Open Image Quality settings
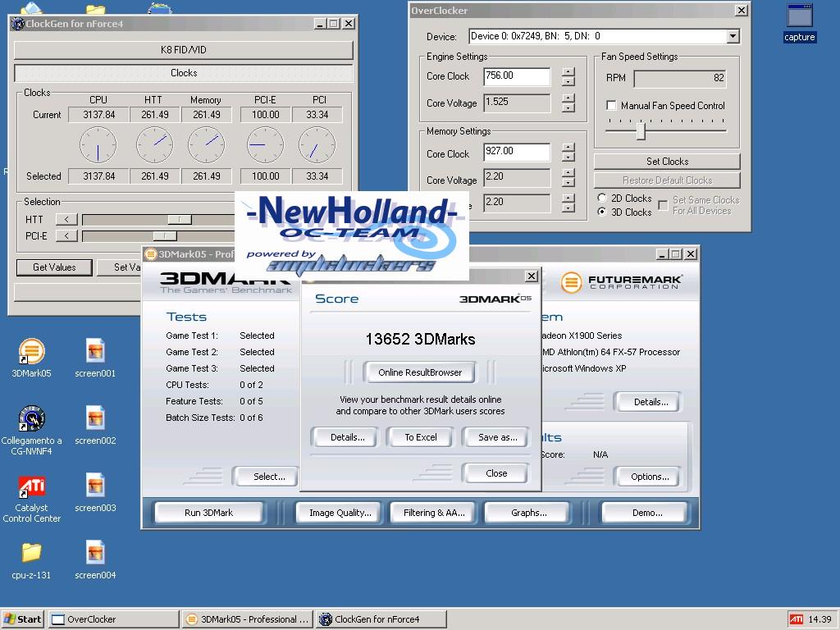 coord(340,513)
